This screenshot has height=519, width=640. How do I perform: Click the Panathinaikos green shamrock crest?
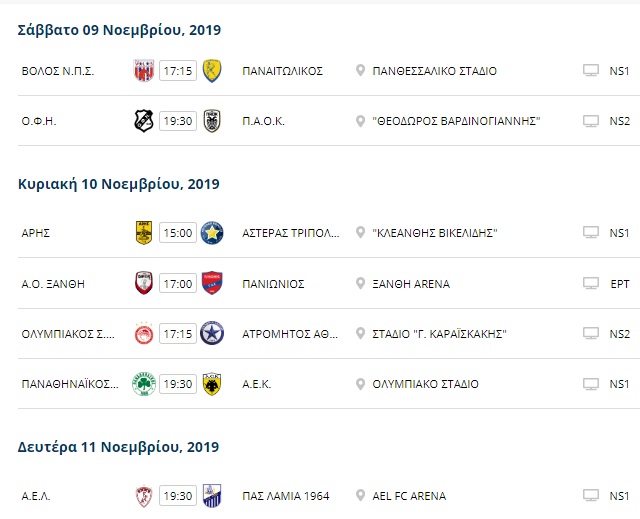pyautogui.click(x=144, y=384)
